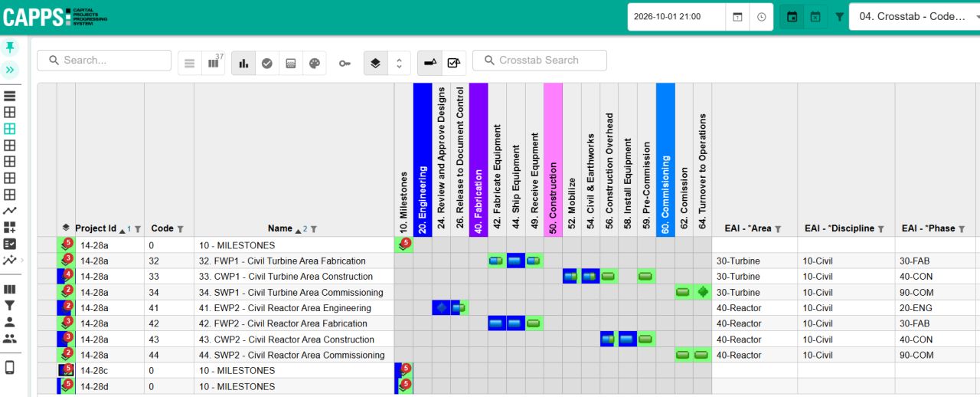Toggle the color palette button
The image size is (980, 397).
point(315,64)
